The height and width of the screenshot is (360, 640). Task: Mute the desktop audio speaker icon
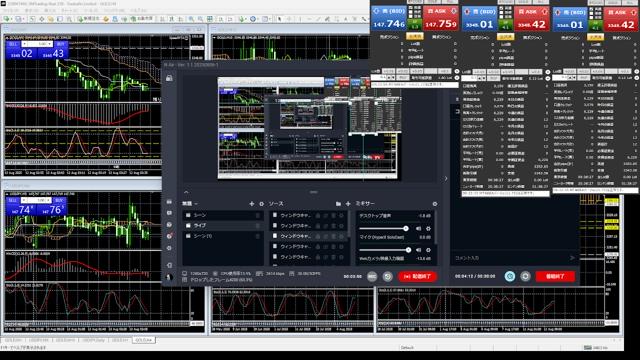418,229
